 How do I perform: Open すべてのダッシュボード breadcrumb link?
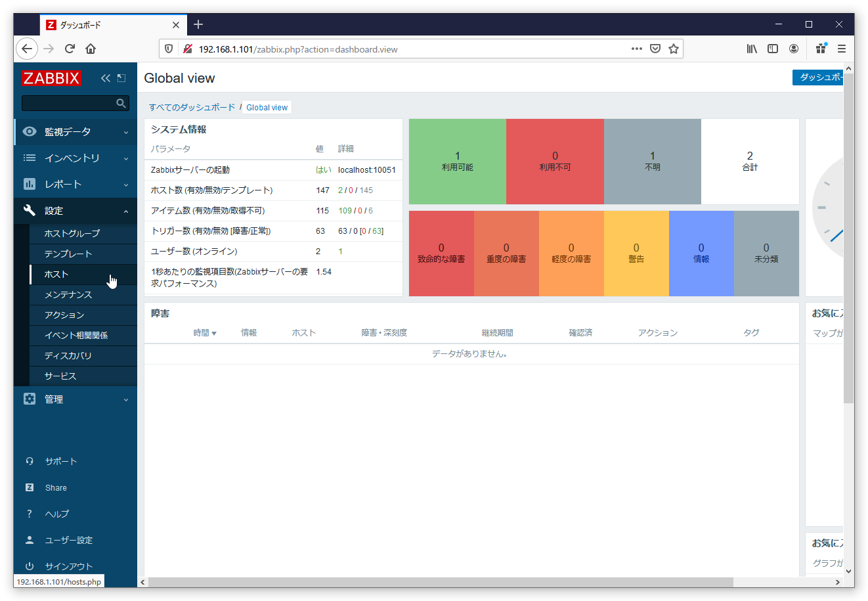pyautogui.click(x=192, y=107)
